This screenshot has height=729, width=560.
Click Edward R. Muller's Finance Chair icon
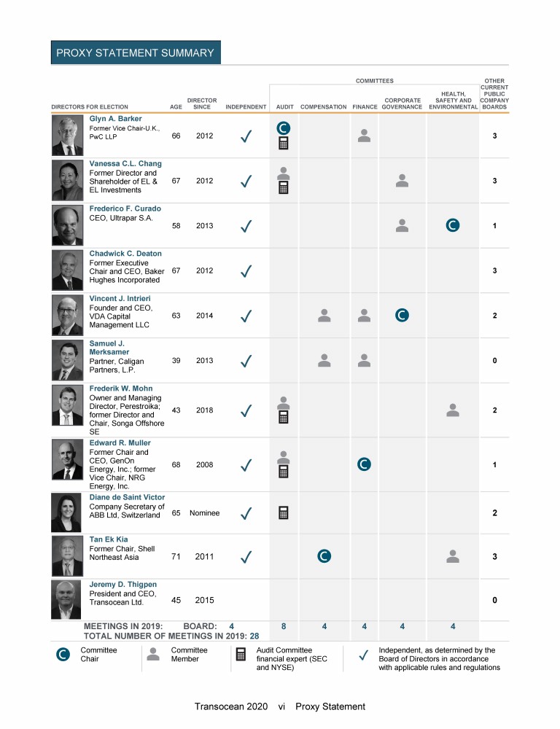(365, 464)
